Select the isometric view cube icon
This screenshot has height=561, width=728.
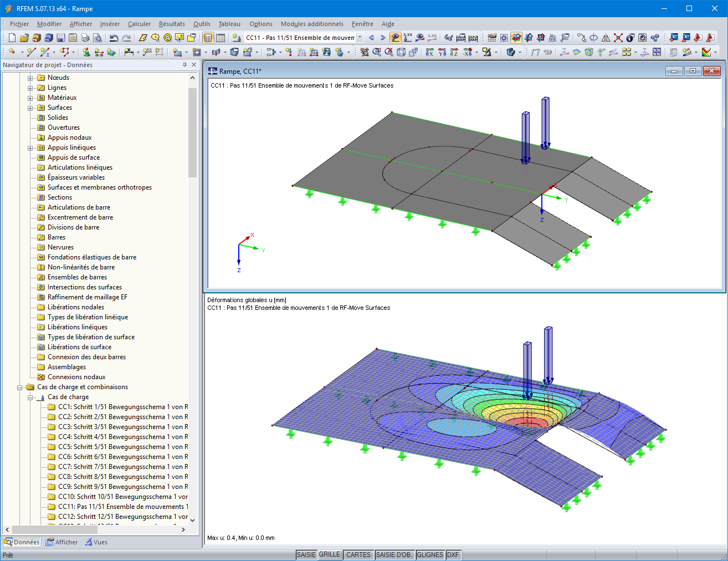tap(400, 52)
